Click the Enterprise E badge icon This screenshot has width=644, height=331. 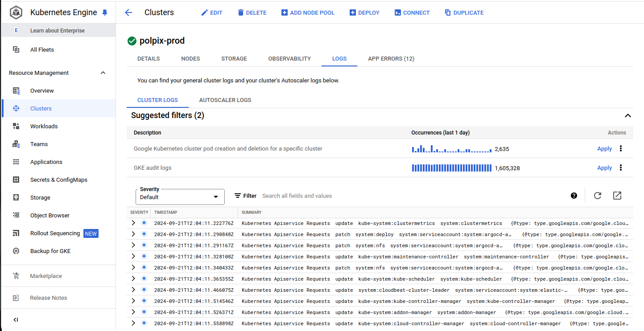tap(16, 30)
